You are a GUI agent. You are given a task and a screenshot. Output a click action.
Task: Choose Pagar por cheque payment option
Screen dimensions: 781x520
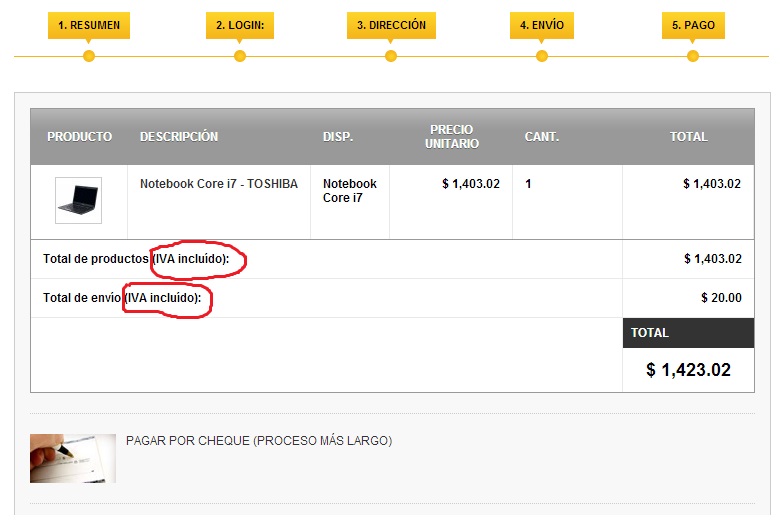(x=259, y=441)
